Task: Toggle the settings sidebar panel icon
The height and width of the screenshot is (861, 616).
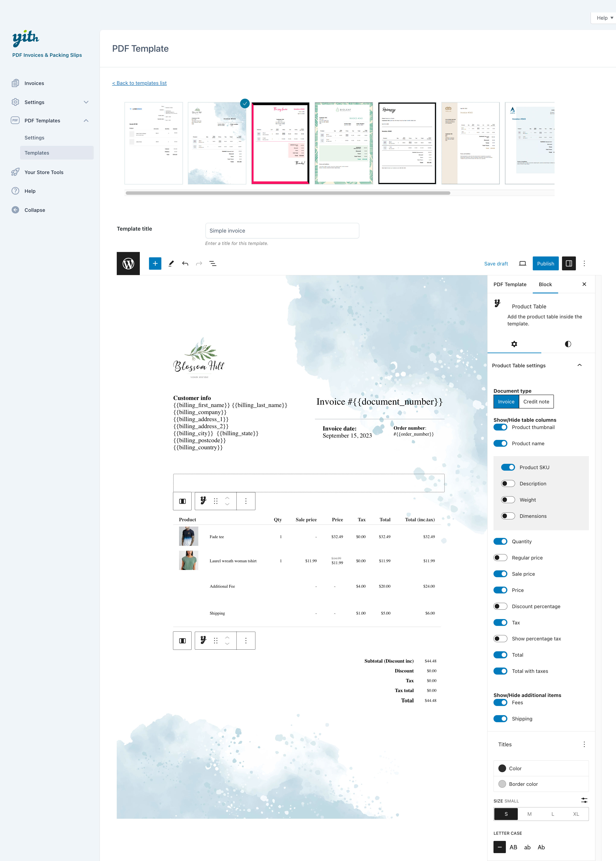Action: tap(569, 263)
